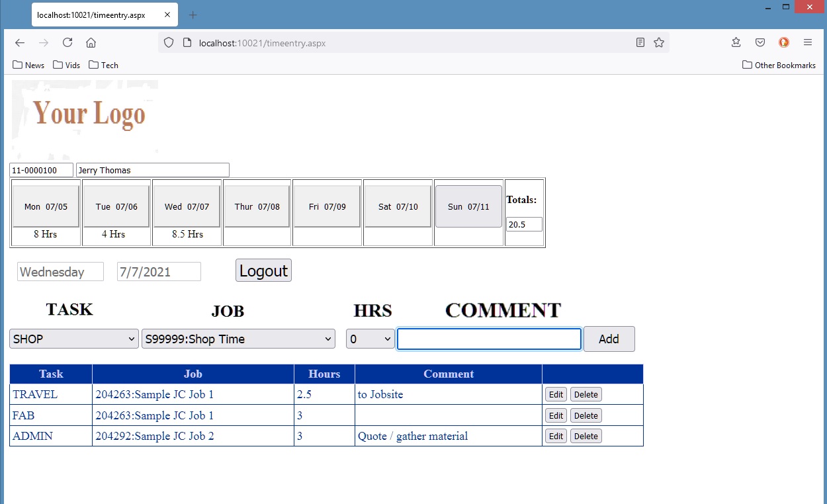The height and width of the screenshot is (504, 827).
Task: Expand the TASK dropdown showing SHOP
Action: tap(74, 339)
